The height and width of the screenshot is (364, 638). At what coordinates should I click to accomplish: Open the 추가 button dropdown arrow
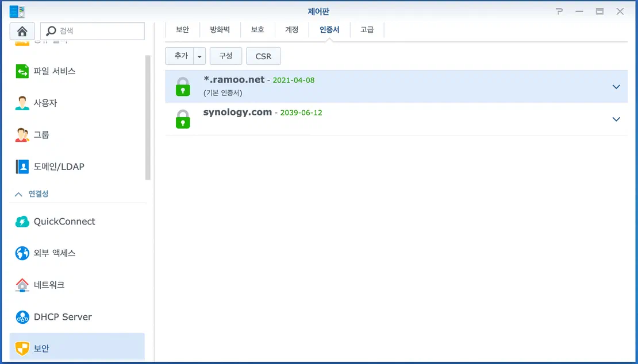[199, 56]
